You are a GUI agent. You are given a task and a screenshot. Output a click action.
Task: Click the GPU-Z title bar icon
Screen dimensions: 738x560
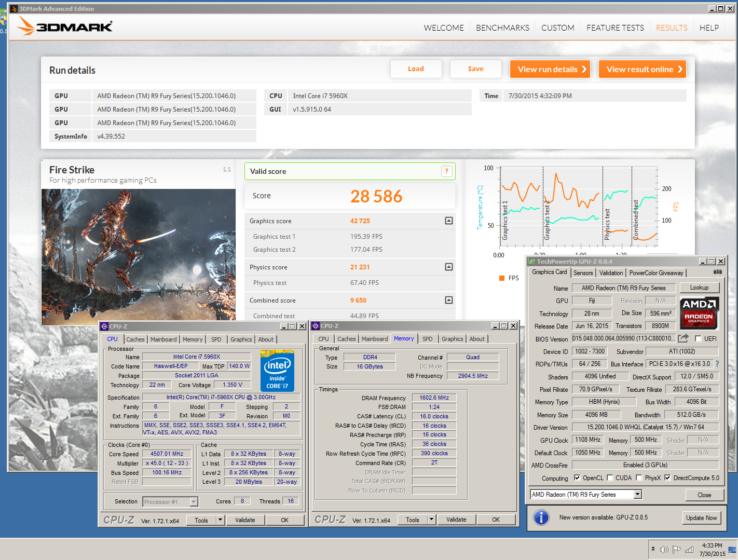click(x=531, y=262)
